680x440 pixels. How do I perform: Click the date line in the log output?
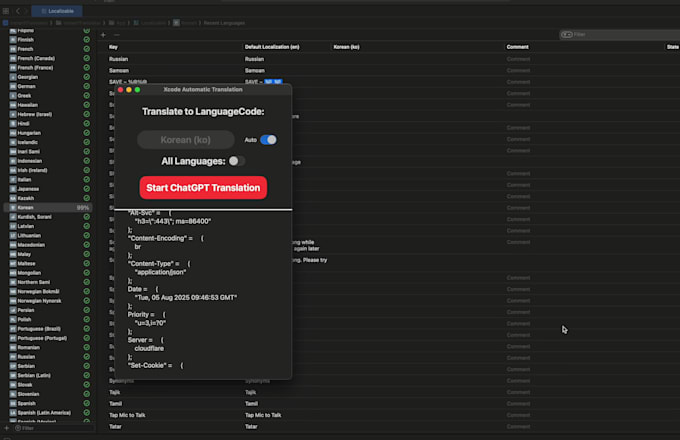[x=186, y=297]
